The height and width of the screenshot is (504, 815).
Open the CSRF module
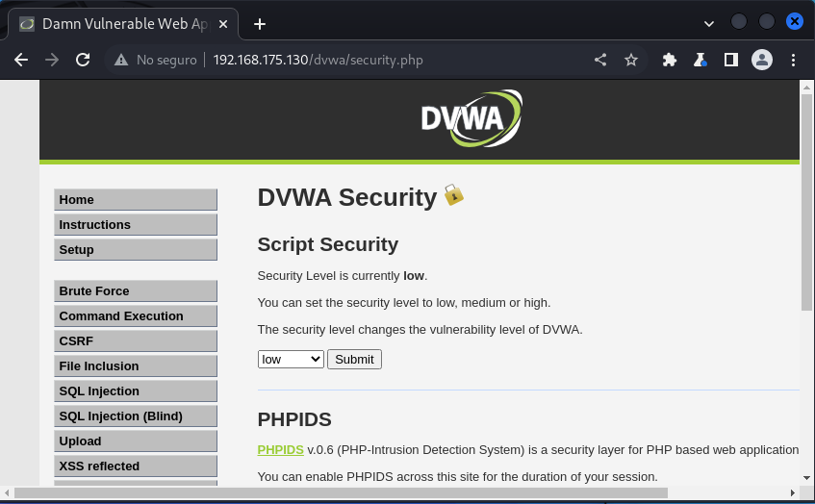(136, 340)
